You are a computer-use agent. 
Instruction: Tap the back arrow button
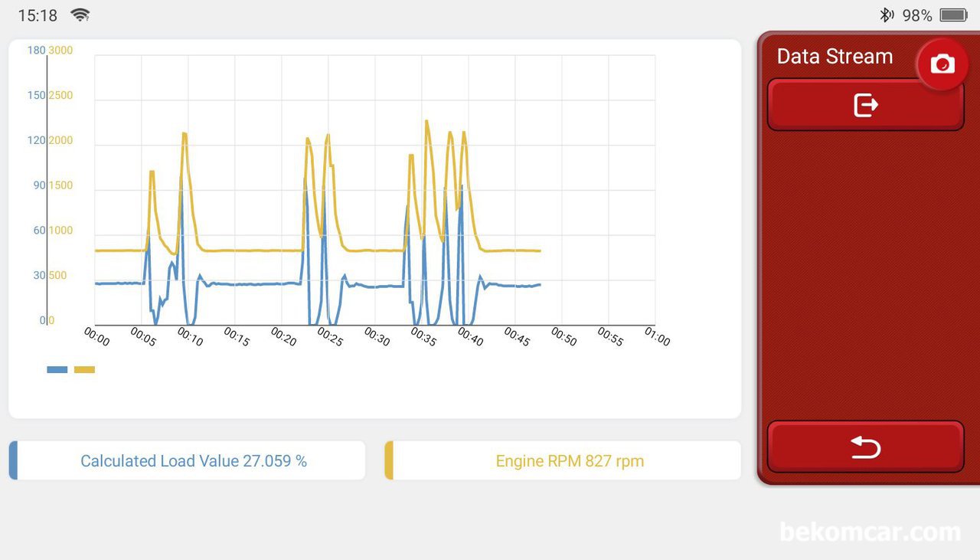tap(866, 447)
